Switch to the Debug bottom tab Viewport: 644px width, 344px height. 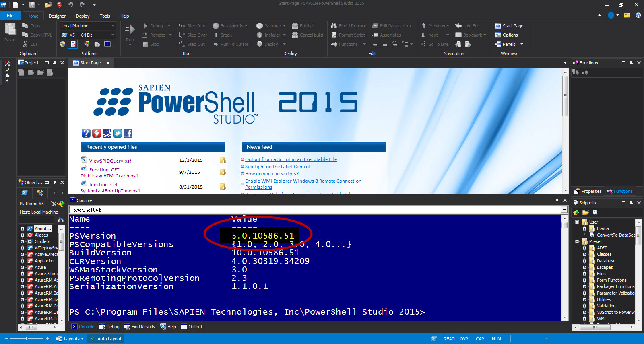click(x=109, y=327)
